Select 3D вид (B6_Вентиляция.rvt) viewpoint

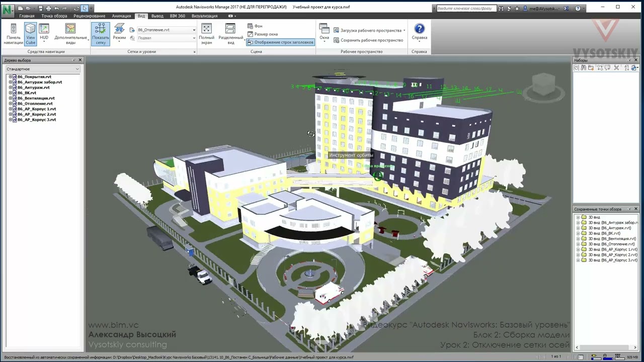click(x=612, y=239)
